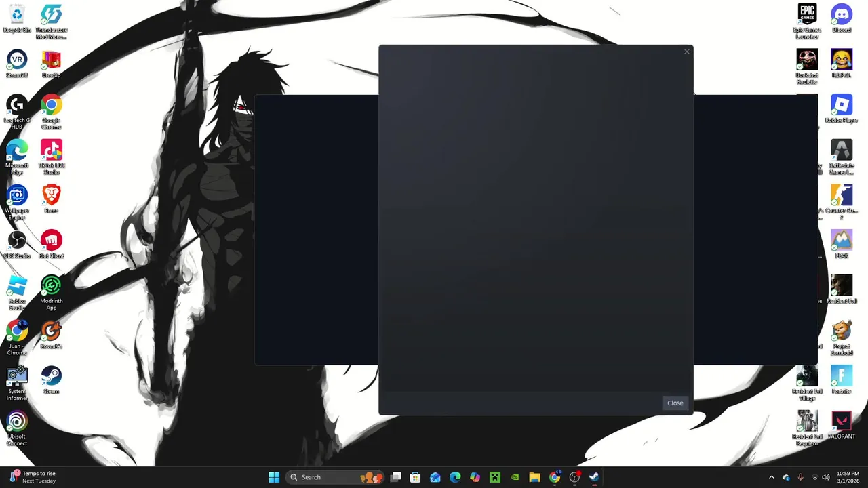This screenshot has height=488, width=868.
Task: Launch VALORANT desktop shortcut
Action: 842,426
